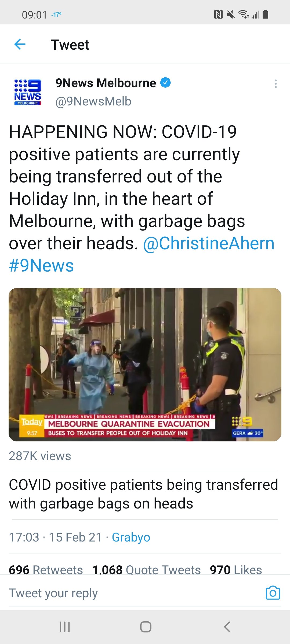View the 1.068 Quote Tweets list
Image resolution: width=290 pixels, height=644 pixels.
click(x=146, y=569)
